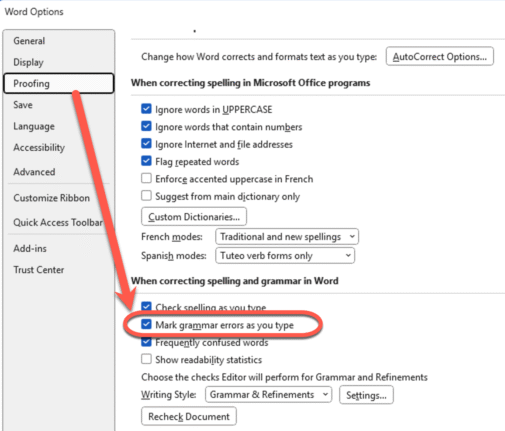The width and height of the screenshot is (505, 431).
Task: Go to Trust Center settings
Action: click(x=39, y=270)
